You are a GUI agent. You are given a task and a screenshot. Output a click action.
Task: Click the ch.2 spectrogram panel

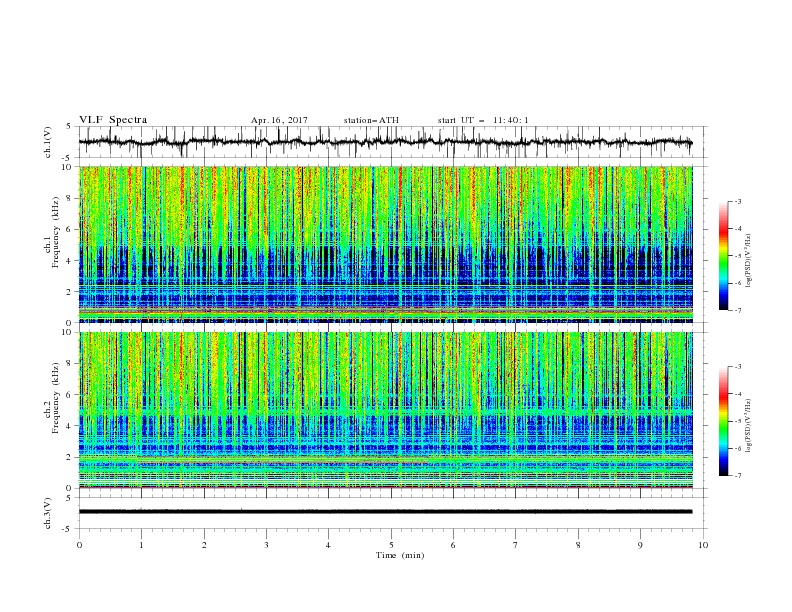click(x=386, y=410)
